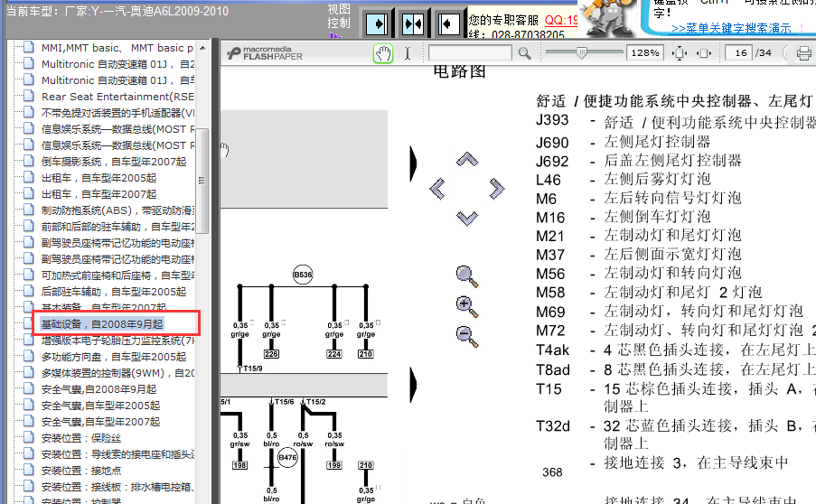Image resolution: width=816 pixels, height=504 pixels.
Task: Open 前部和后部的驻车辅助 tree entry
Action: (117, 226)
